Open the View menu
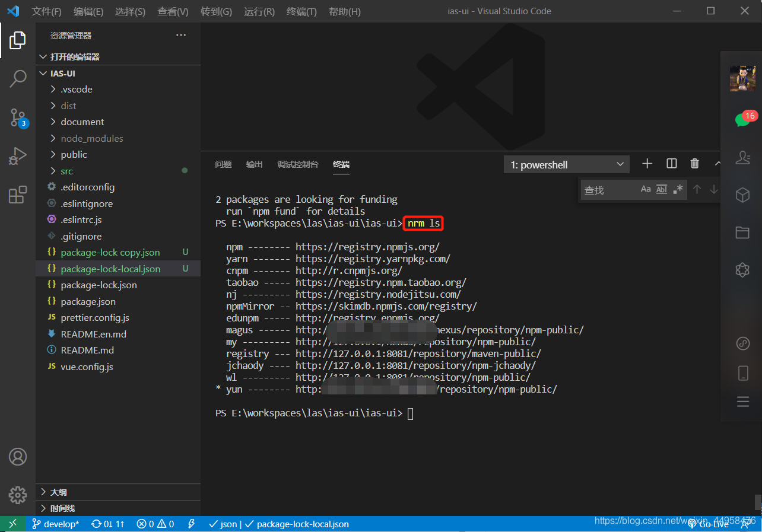Viewport: 762px width, 532px height. click(173, 11)
